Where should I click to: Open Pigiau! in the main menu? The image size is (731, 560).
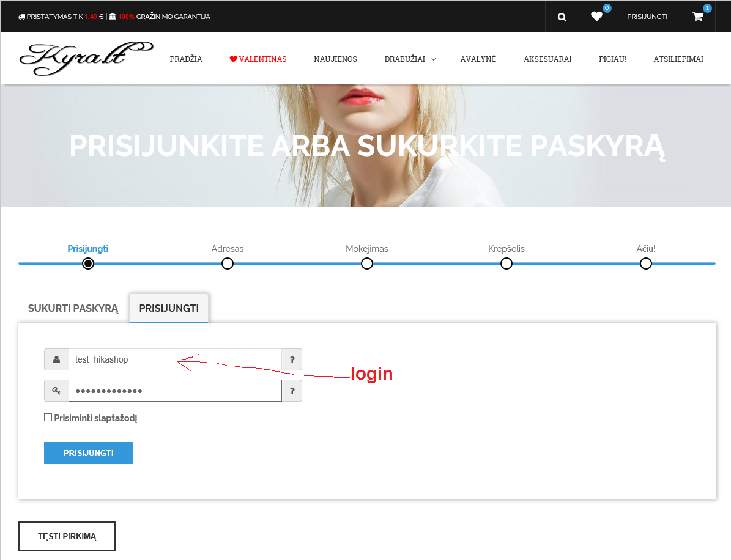click(612, 59)
